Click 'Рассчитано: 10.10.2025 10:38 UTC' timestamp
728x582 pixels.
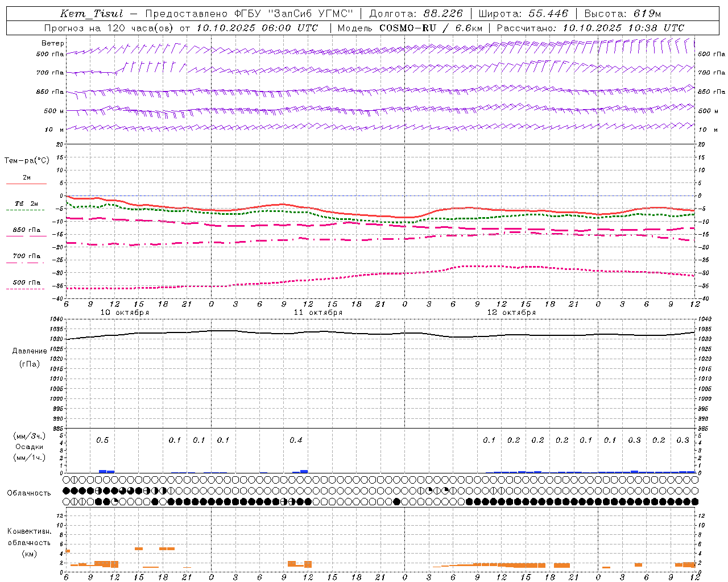(x=590, y=28)
